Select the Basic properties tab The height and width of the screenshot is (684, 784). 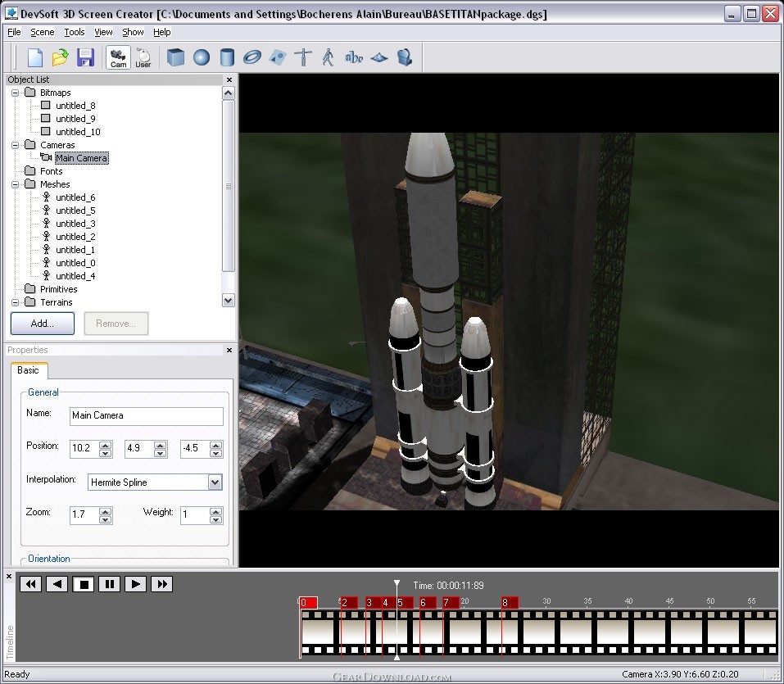[x=29, y=370]
